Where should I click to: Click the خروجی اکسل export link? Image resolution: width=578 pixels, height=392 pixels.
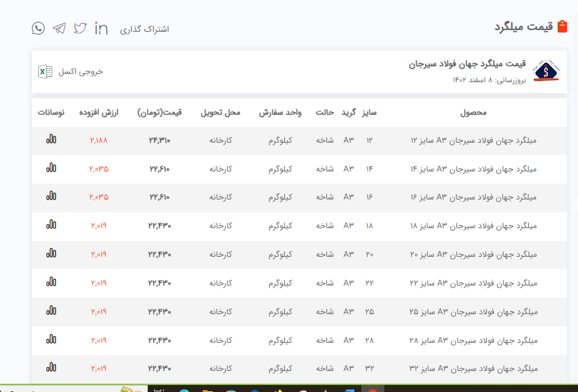pyautogui.click(x=80, y=71)
